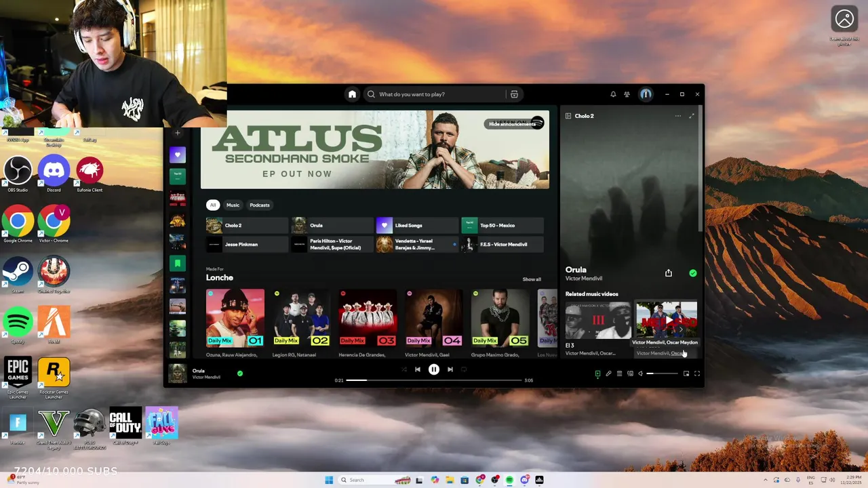Open the OBS Studio desktop shortcut
The image size is (868, 488).
(x=18, y=174)
